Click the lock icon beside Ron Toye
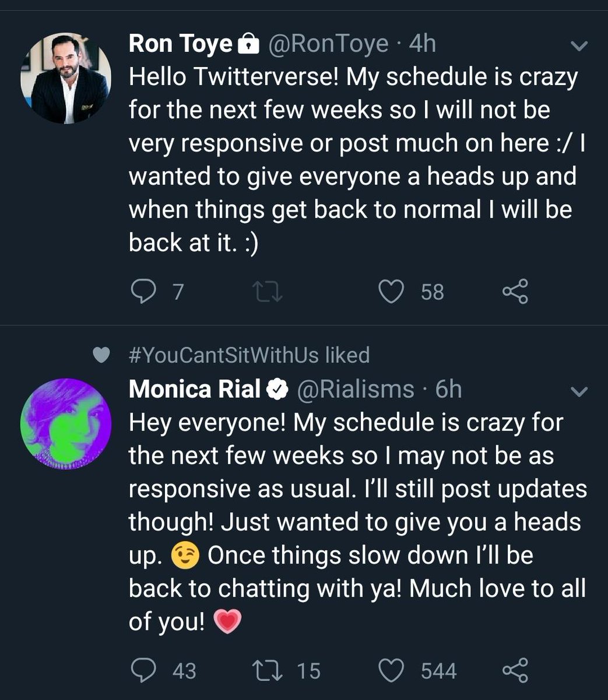The width and height of the screenshot is (608, 700). coord(249,44)
